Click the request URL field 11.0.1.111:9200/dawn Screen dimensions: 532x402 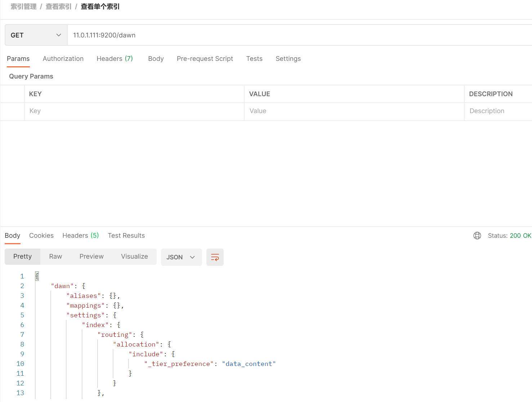pos(300,35)
